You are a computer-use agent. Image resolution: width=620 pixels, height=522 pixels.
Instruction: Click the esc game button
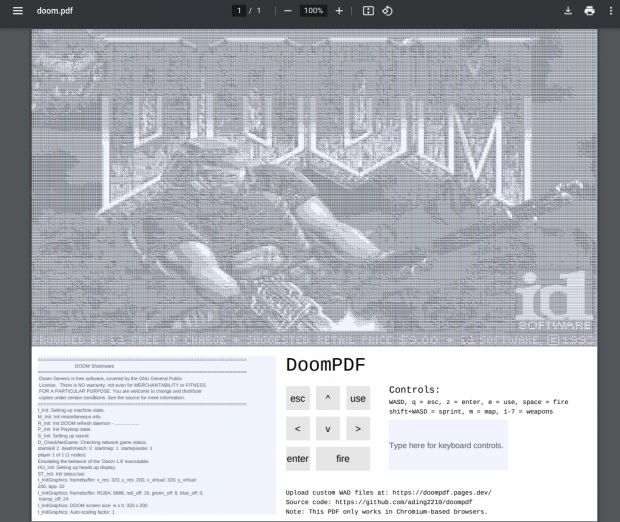click(298, 398)
